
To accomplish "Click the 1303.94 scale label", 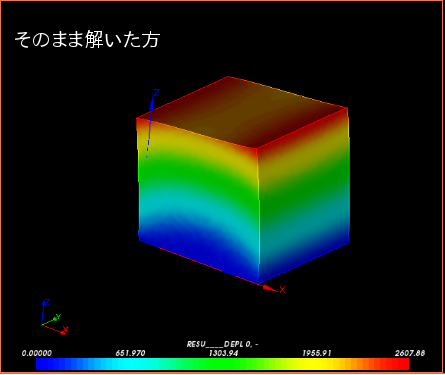I will [x=223, y=353].
